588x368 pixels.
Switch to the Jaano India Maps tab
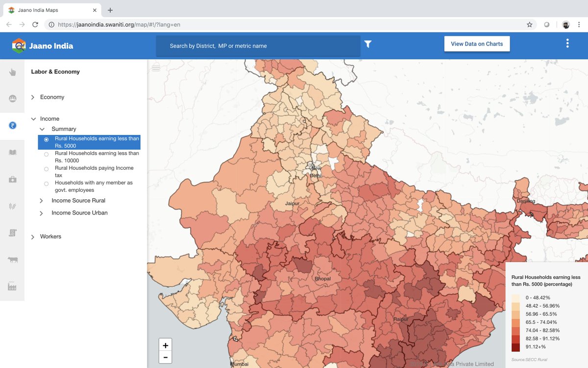click(51, 10)
